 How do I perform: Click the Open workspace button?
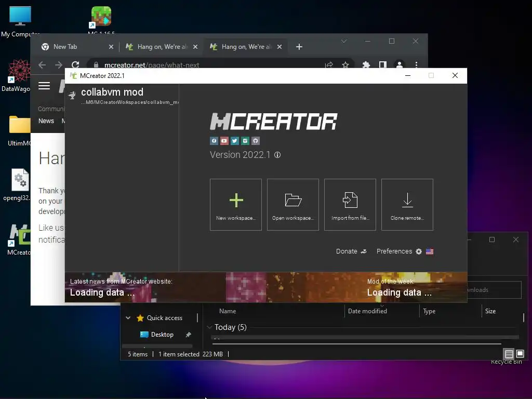click(293, 205)
